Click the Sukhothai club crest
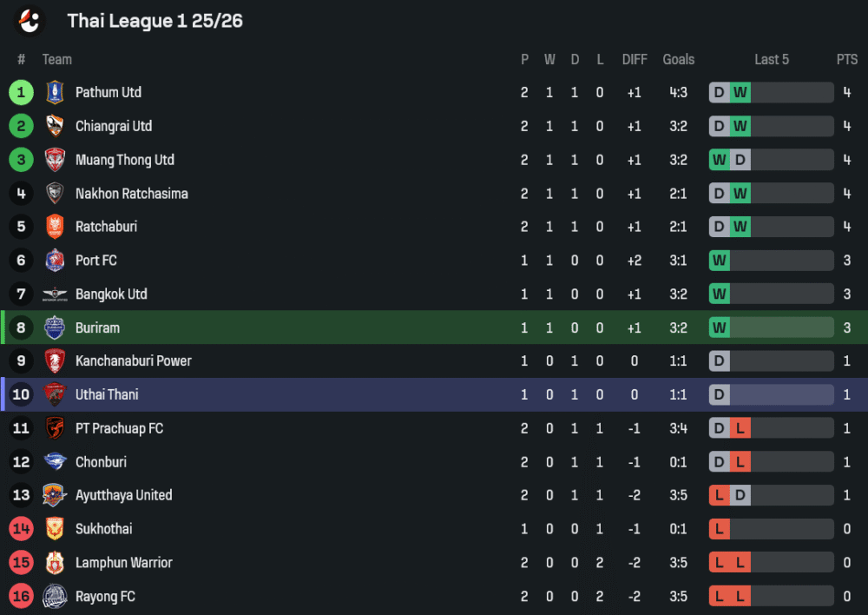The height and width of the screenshot is (615, 868). tap(55, 529)
